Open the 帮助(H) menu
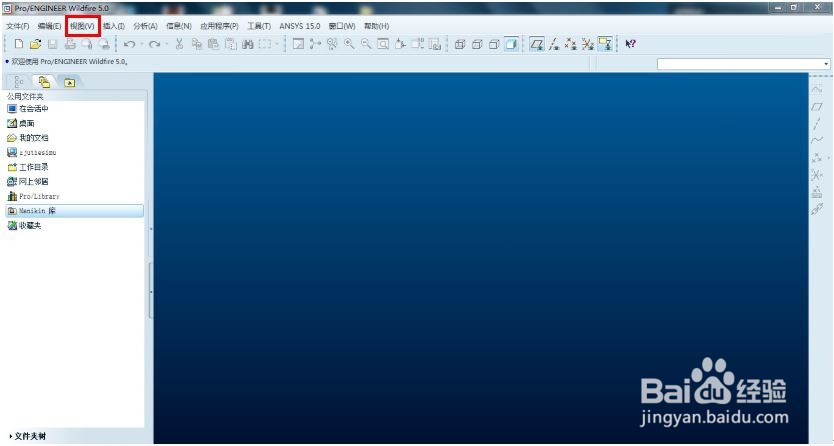Image resolution: width=834 pixels, height=446 pixels. click(377, 26)
